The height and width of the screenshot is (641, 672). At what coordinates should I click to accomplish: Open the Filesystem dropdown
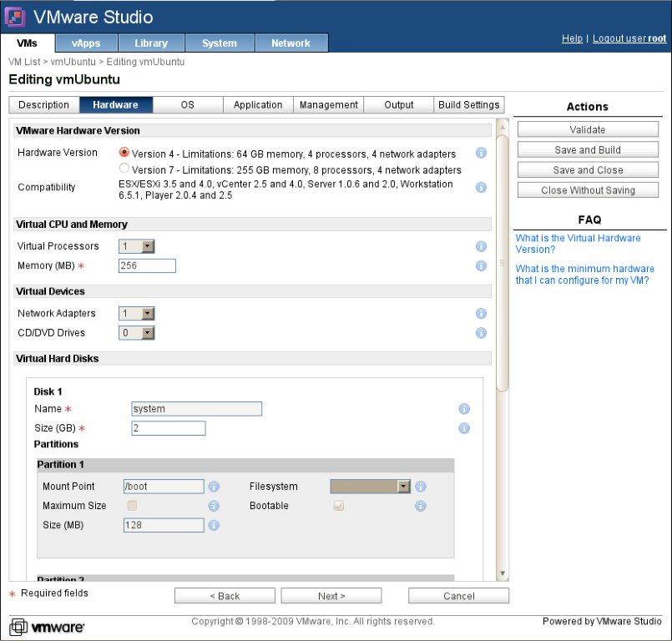pos(371,487)
